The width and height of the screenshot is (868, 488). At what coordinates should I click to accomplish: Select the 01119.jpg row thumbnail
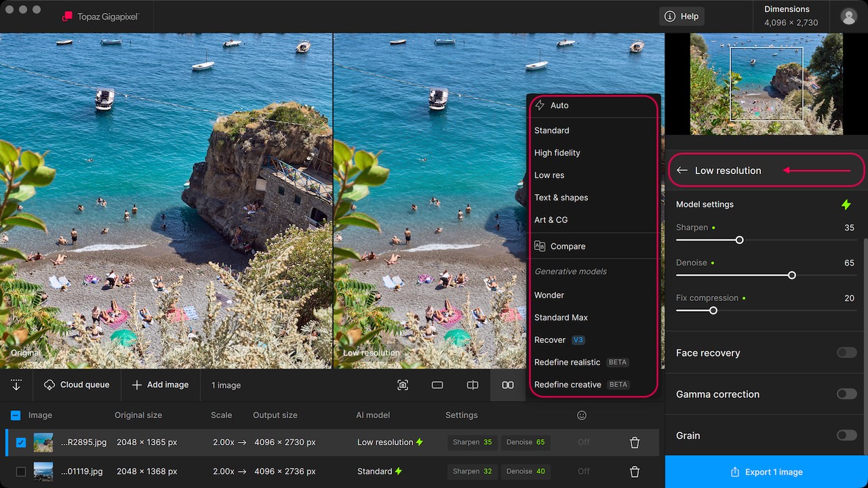tap(43, 472)
